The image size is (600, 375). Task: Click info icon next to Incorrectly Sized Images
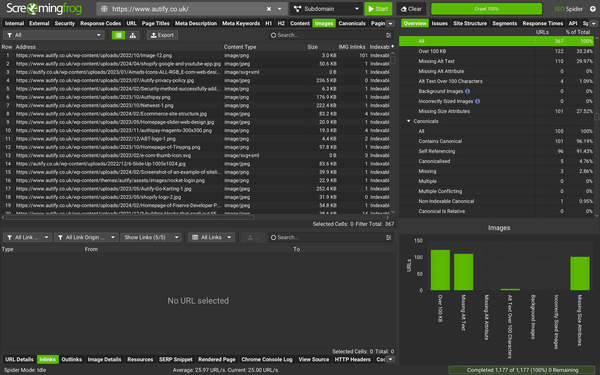pos(477,101)
